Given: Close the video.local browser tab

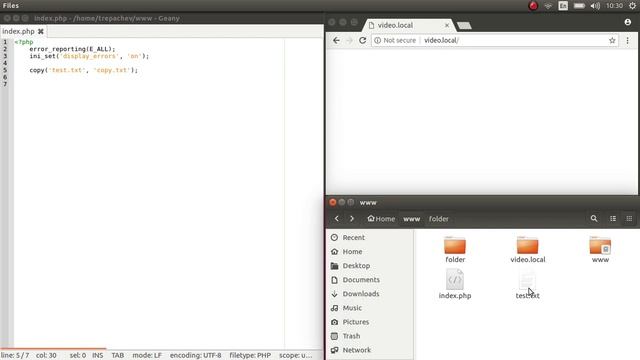Looking at the screenshot, I should [447, 25].
